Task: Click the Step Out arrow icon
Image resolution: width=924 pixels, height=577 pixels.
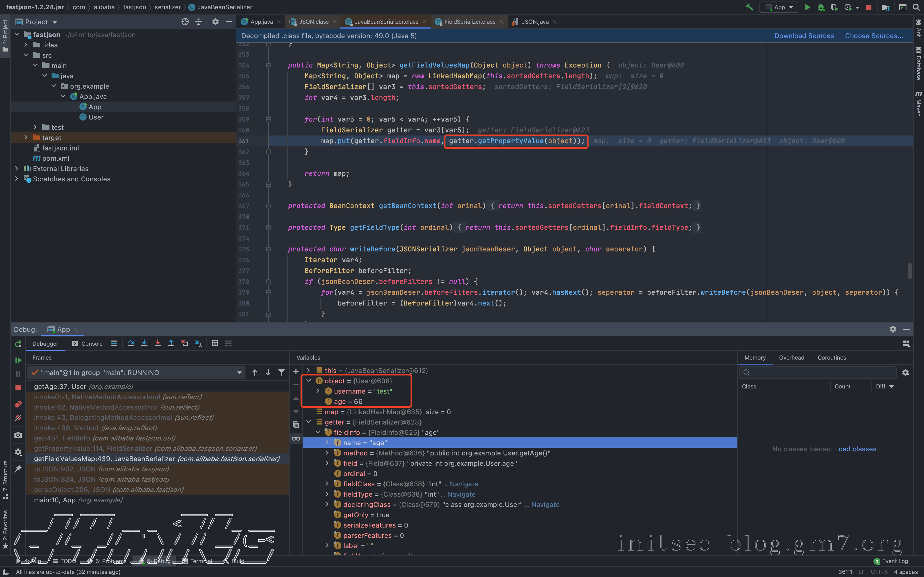Action: [171, 343]
